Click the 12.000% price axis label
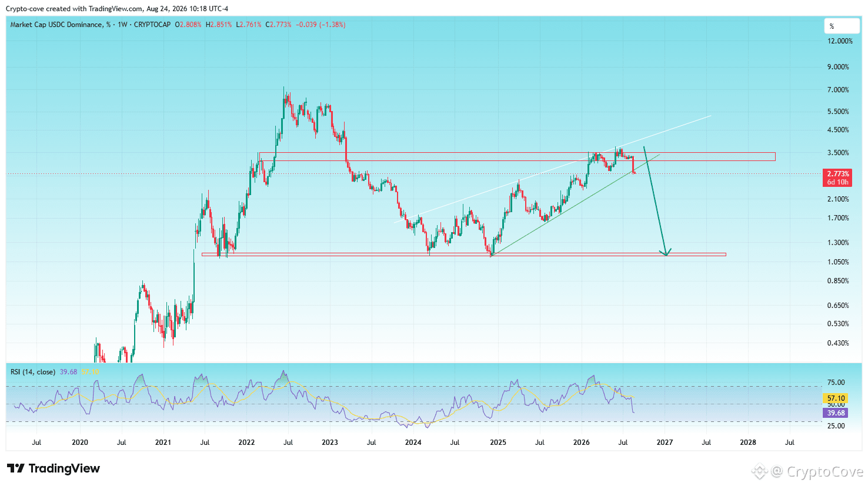 coord(840,41)
